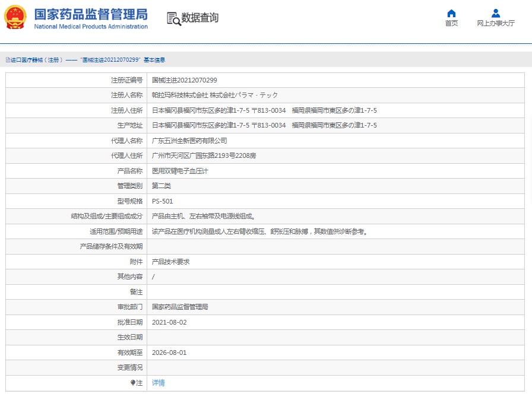The width and height of the screenshot is (532, 397).
Task: Click the home house icon
Action: coord(451,14)
